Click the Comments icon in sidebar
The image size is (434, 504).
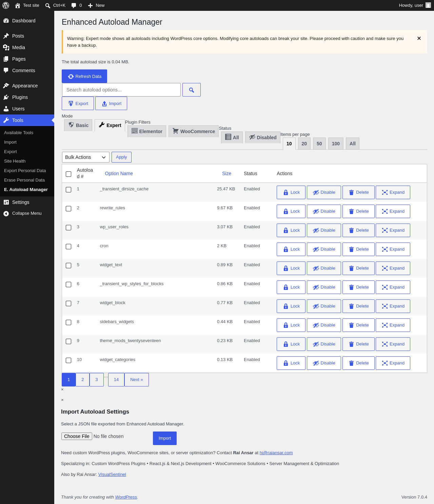[6, 70]
